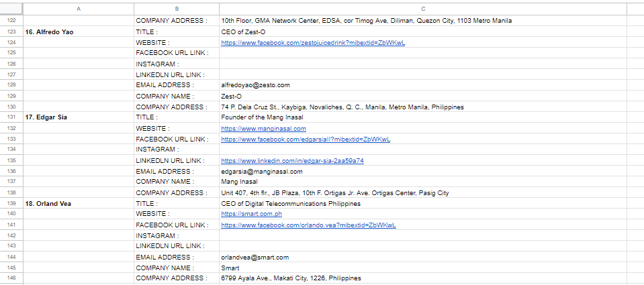This screenshot has height=285, width=644.
Task: Select cell 'CEO of Zest-O'
Action: point(423,32)
